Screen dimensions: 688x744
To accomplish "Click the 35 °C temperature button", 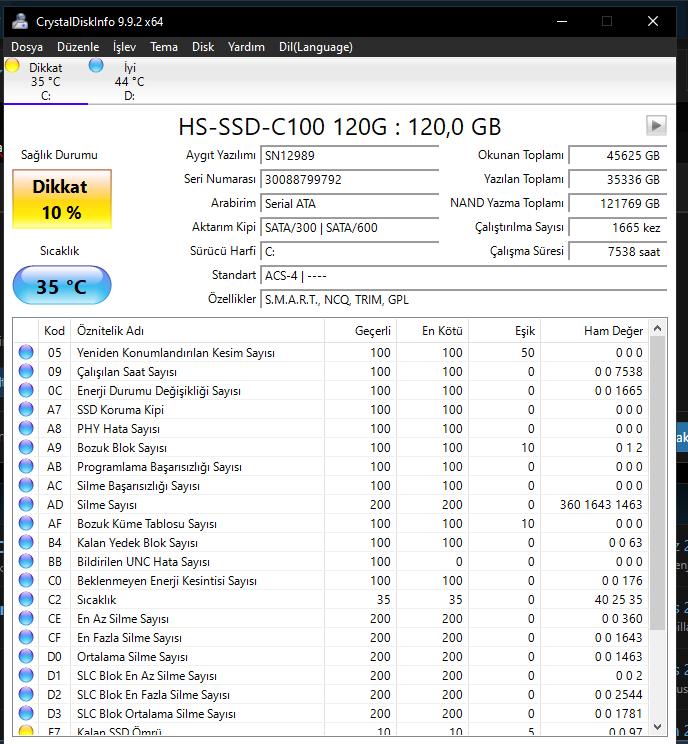I will click(x=62, y=286).
